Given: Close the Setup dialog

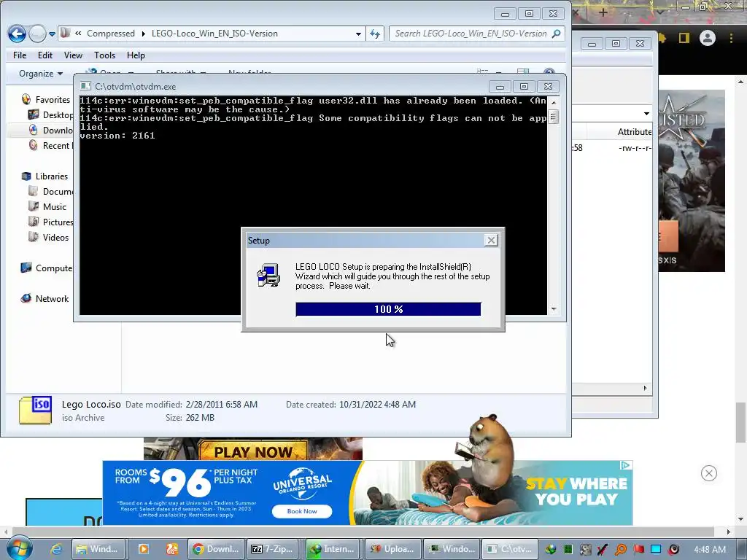Looking at the screenshot, I should (x=491, y=241).
